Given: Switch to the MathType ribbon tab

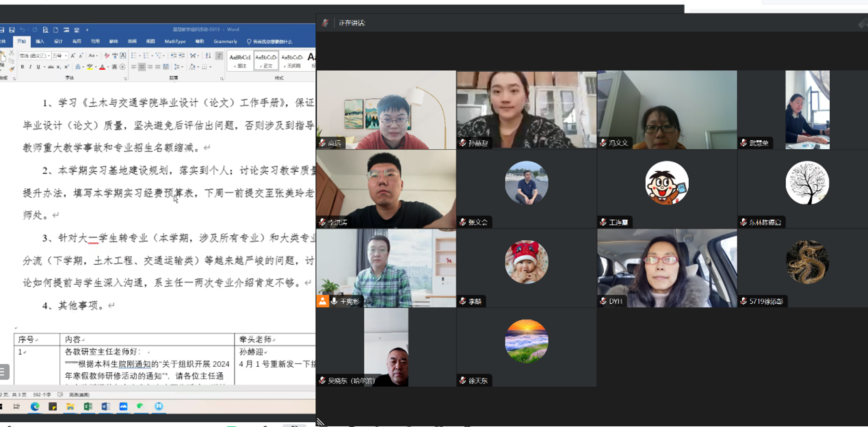Looking at the screenshot, I should [x=175, y=42].
